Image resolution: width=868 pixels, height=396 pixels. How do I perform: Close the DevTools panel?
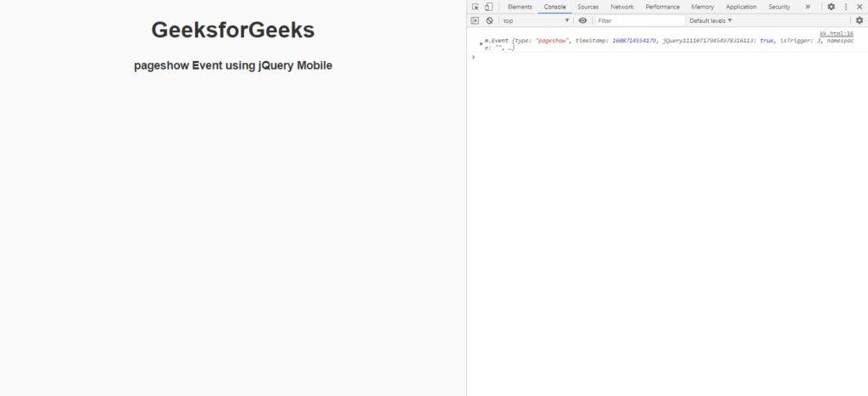pyautogui.click(x=859, y=7)
